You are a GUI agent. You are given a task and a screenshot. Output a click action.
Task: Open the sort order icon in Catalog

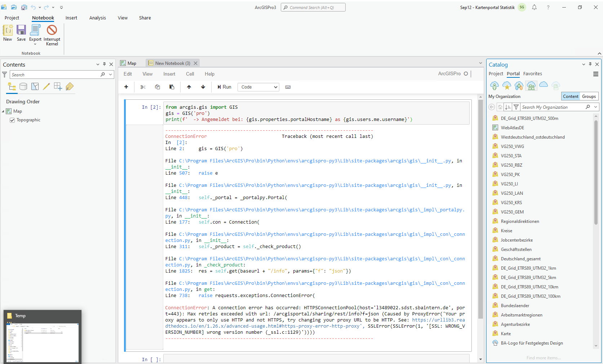tap(508, 107)
